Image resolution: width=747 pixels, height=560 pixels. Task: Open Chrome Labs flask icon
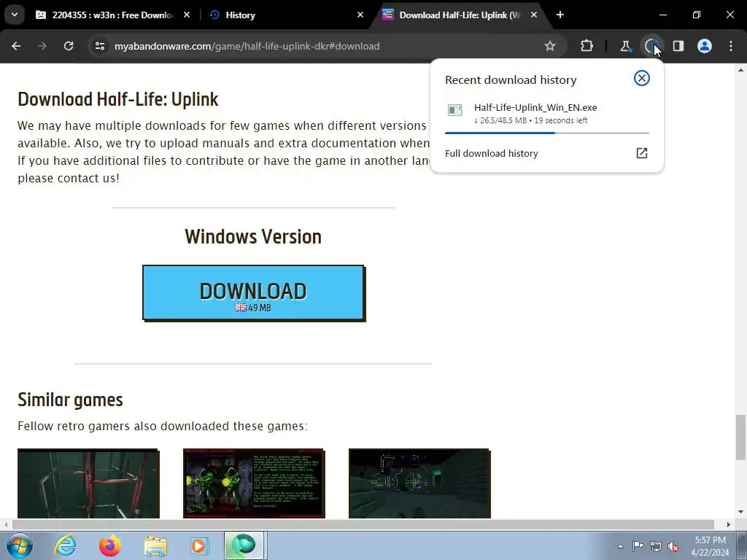coord(625,46)
